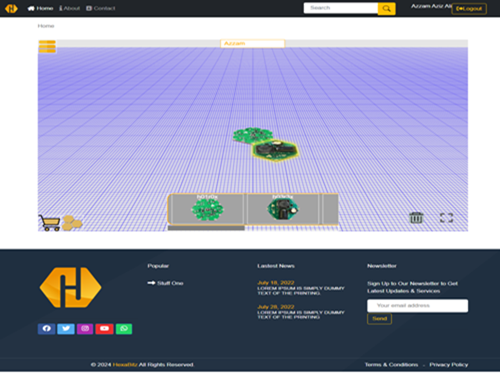
Task: Pick the dark module thumbnail in tray
Action: click(x=282, y=209)
